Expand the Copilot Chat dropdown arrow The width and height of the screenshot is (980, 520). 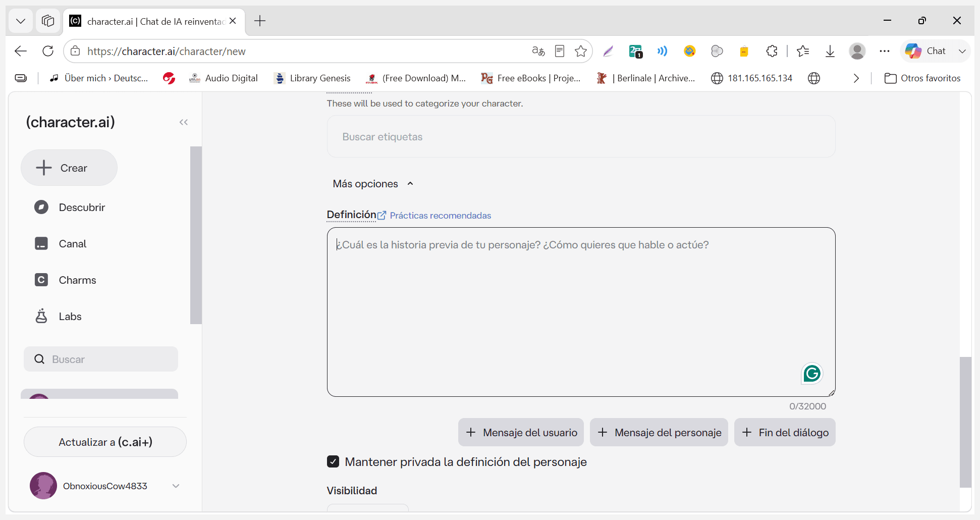tap(962, 51)
